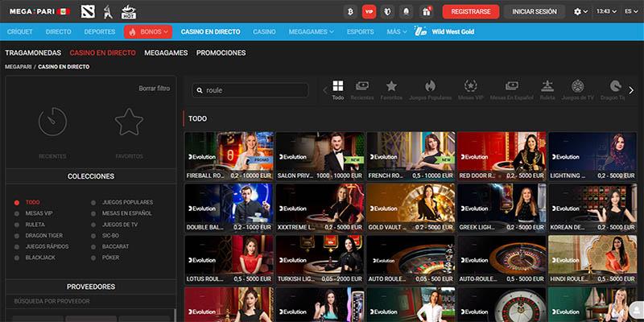The image size is (644, 322).
Task: Select the Sic-Bo collection option
Action: pos(105,236)
